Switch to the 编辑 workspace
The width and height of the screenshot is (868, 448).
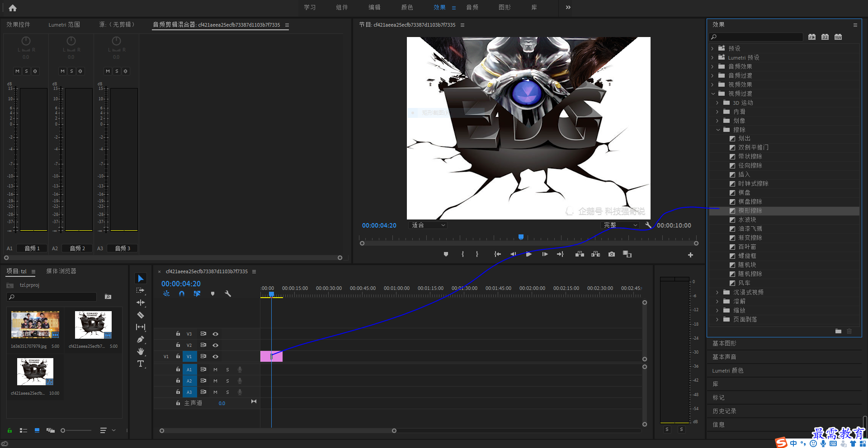[x=374, y=7]
